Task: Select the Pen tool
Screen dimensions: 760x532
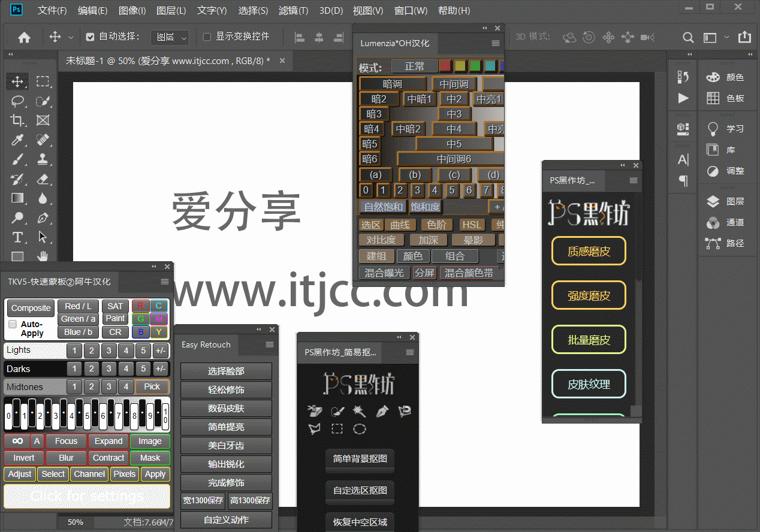Action: (43, 217)
